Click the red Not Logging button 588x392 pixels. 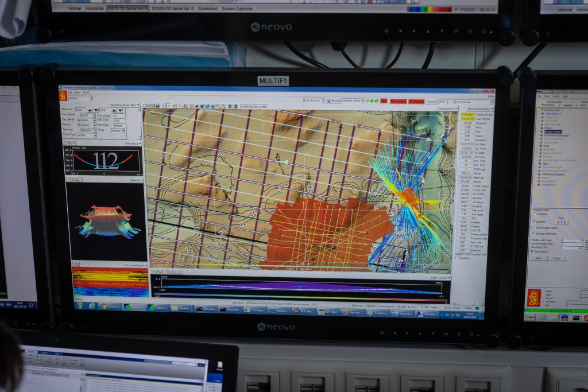pos(399,101)
